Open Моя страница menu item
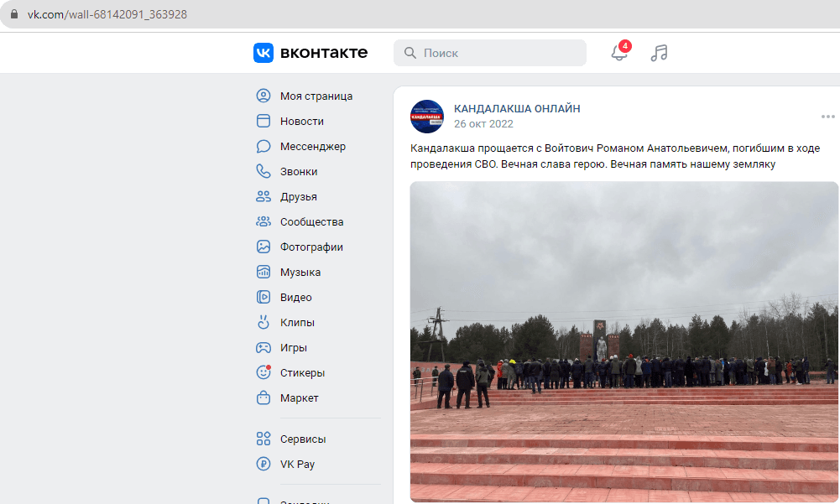Viewport: 840px width, 504px height. (318, 96)
